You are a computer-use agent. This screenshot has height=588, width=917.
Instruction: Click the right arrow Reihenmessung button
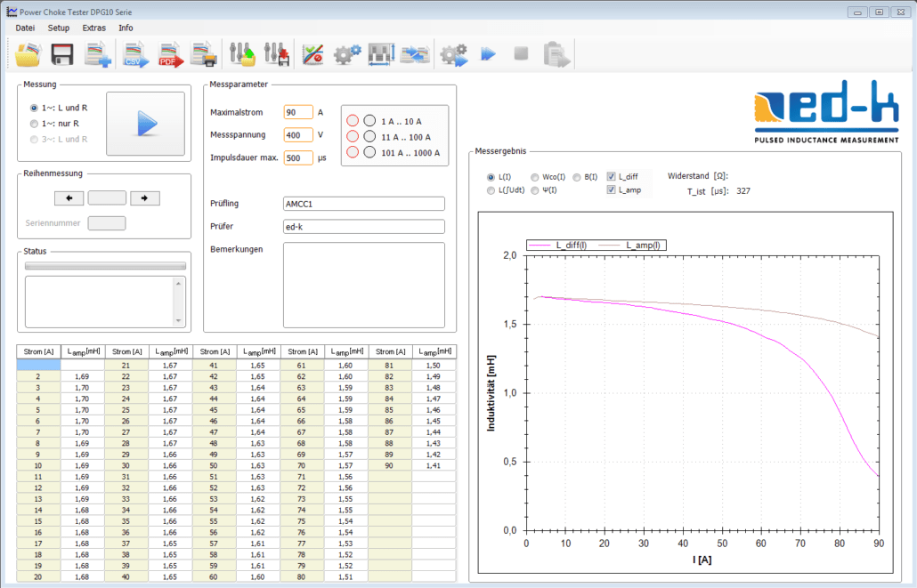click(x=144, y=197)
